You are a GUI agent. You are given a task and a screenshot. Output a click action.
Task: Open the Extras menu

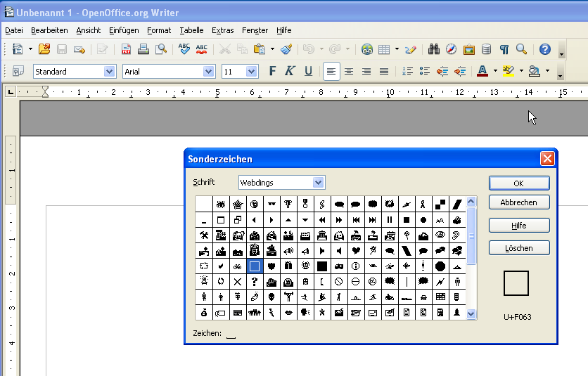[x=222, y=30]
